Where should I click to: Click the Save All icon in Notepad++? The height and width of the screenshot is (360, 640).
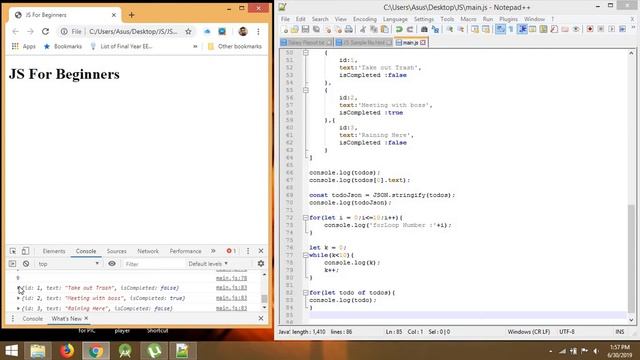tap(316, 29)
